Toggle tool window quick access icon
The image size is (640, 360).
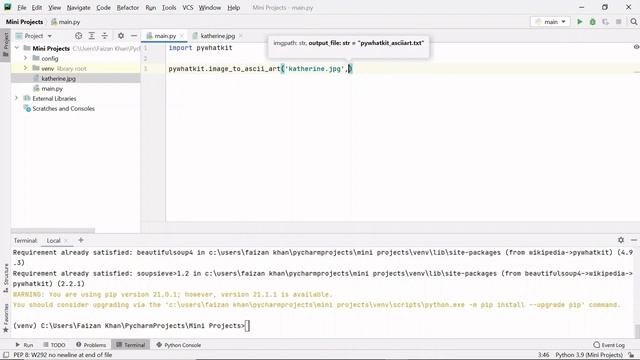tap(6, 355)
